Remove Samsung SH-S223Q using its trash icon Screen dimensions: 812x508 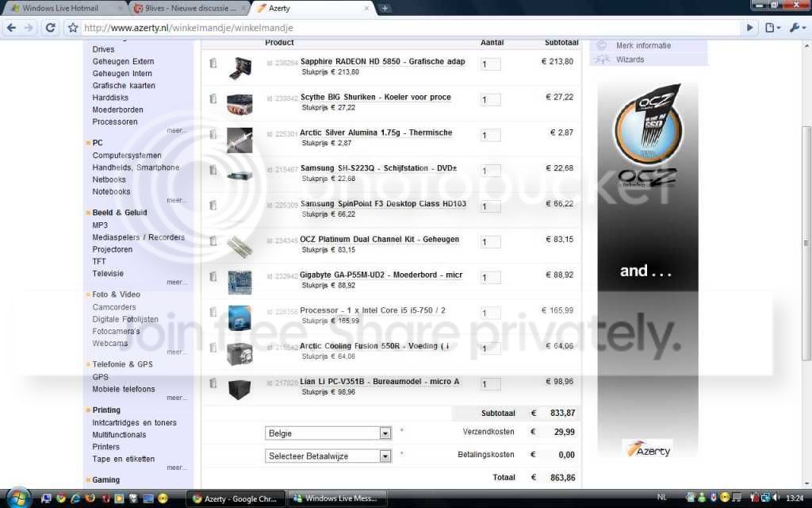[213, 170]
